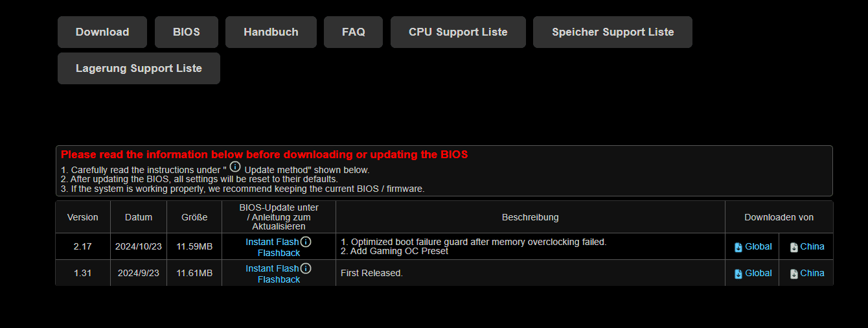
Task: Click the Version column header
Action: pos(83,217)
